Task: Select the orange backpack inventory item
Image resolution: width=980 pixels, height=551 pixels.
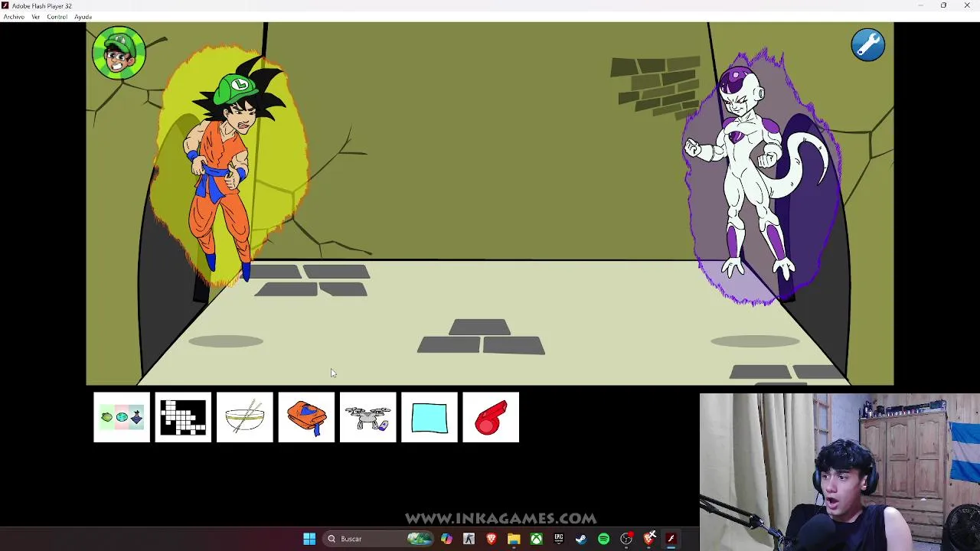Action: [x=306, y=417]
